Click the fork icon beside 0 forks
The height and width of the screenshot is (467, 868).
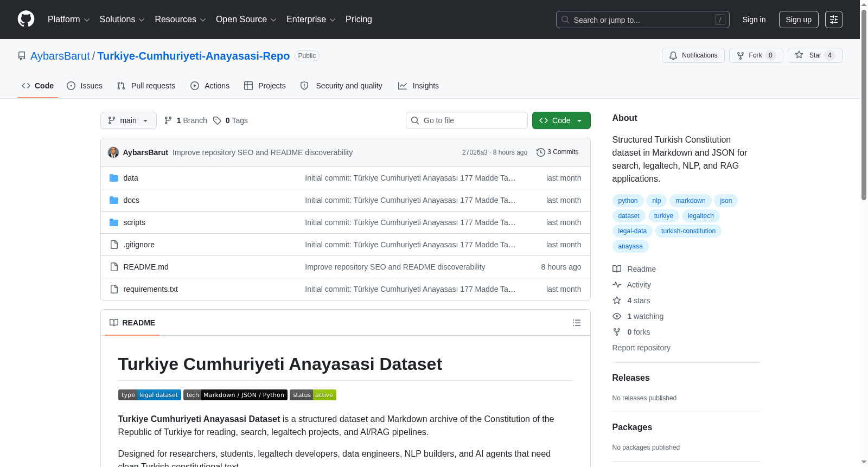click(x=617, y=332)
